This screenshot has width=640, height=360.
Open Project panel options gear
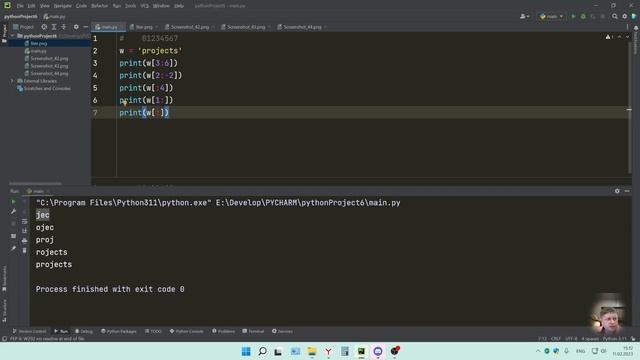click(76, 27)
